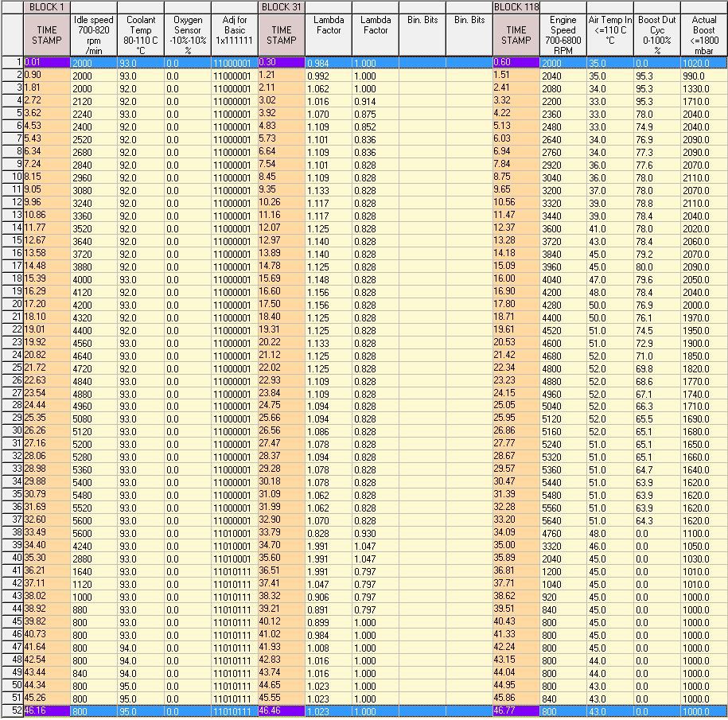Select the 5640 engine speed cell
Screen dimensions: 728x720
pyautogui.click(x=563, y=520)
